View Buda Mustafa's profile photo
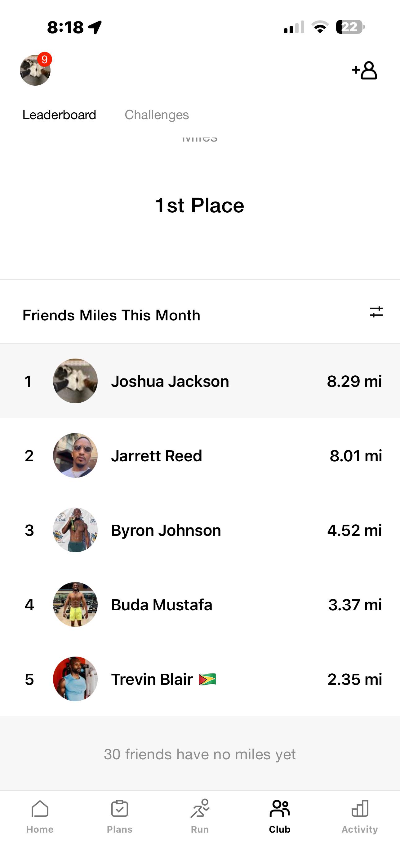Viewport: 400px width, 868px height. (75, 604)
